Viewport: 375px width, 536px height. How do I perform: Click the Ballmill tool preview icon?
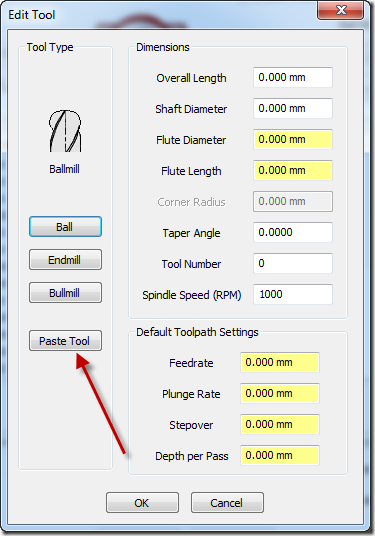[x=65, y=131]
